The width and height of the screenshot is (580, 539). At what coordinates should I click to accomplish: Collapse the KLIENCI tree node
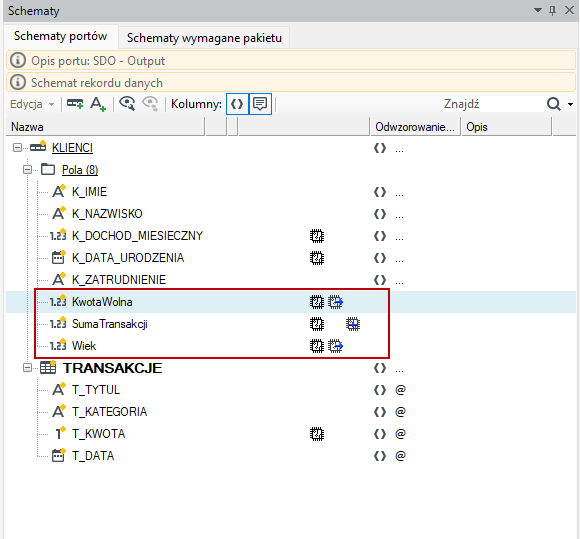tap(17, 148)
